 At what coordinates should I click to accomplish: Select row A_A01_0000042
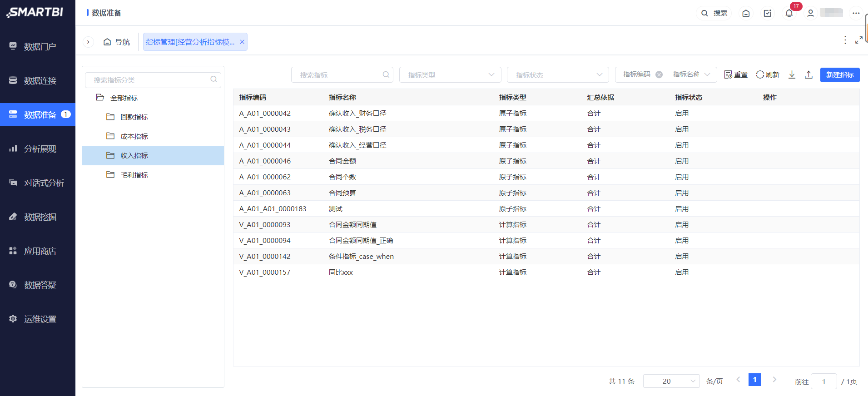[x=546, y=113]
